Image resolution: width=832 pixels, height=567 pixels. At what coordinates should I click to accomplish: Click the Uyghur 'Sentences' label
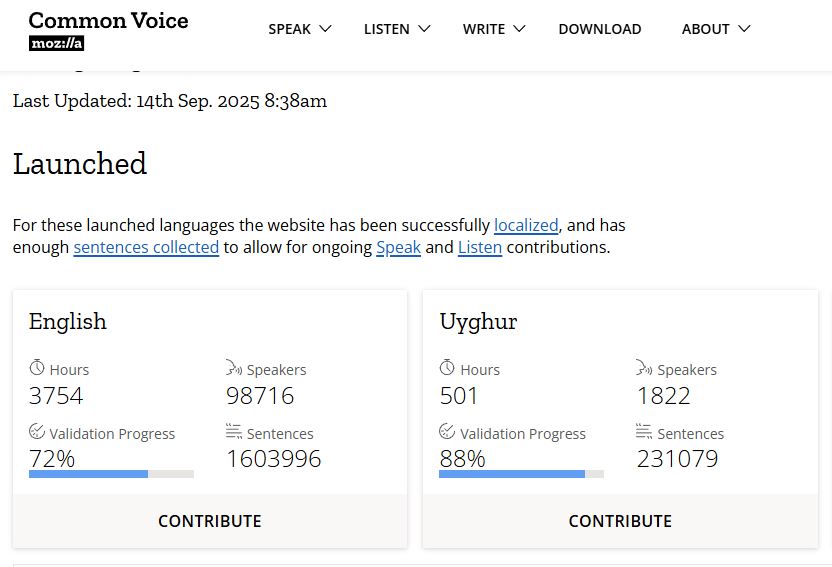coord(690,434)
